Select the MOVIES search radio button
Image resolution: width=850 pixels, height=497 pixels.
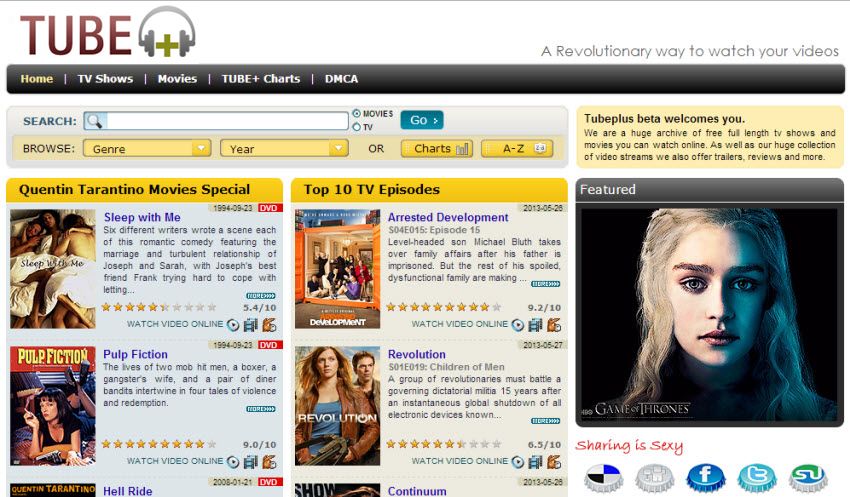click(356, 113)
